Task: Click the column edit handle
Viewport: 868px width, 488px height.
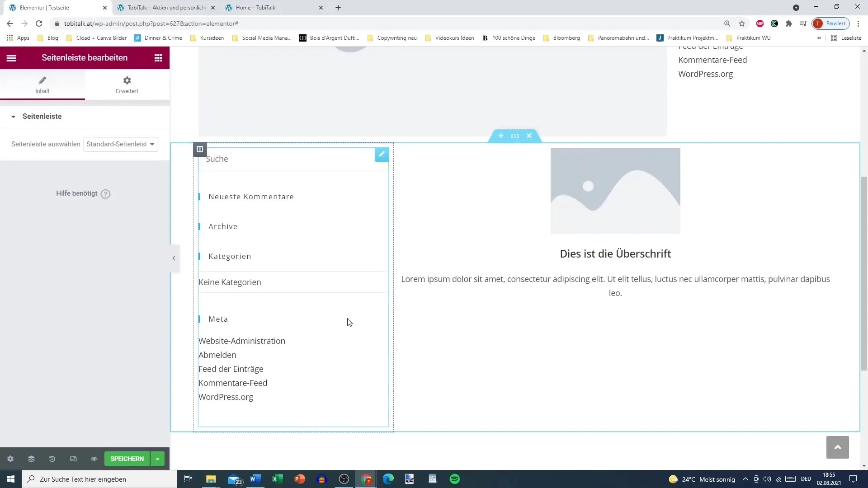Action: (200, 149)
